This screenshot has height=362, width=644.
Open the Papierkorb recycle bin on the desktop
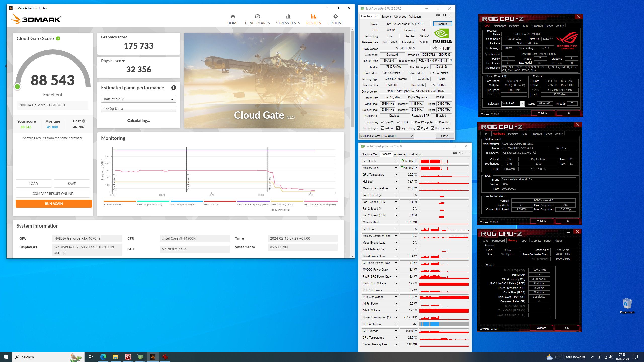tap(627, 306)
